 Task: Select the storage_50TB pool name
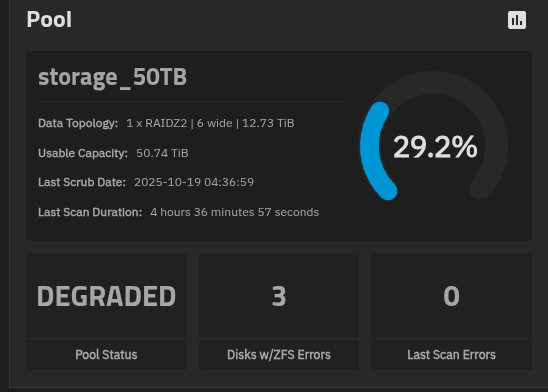[113, 77]
